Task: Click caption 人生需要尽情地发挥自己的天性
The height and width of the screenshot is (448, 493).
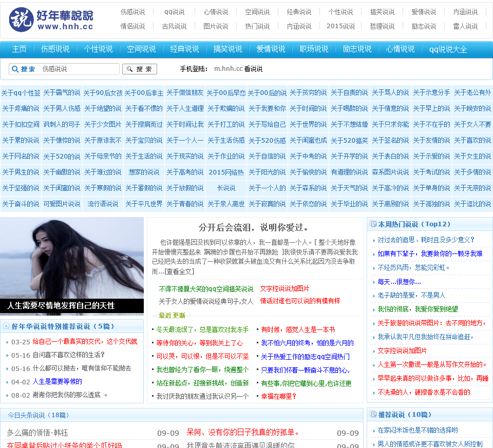Action: (61, 305)
